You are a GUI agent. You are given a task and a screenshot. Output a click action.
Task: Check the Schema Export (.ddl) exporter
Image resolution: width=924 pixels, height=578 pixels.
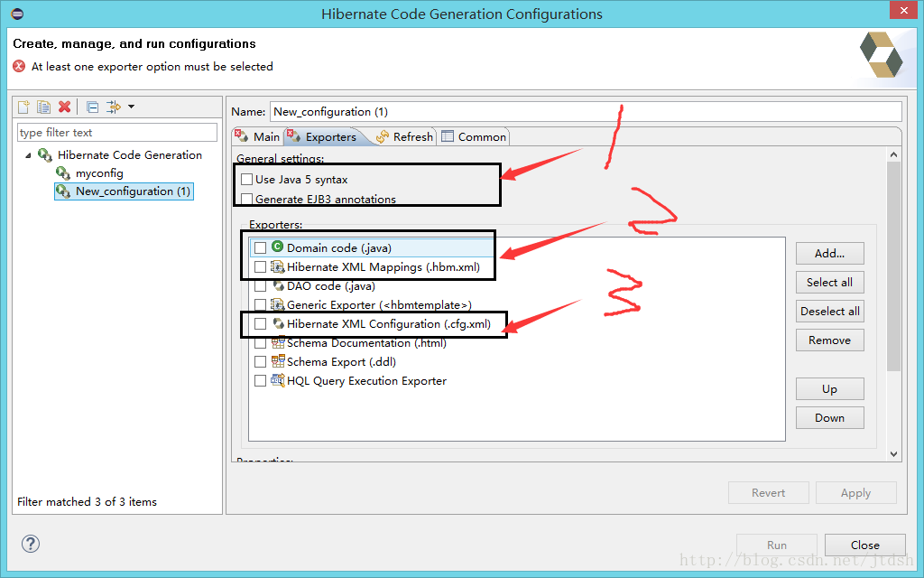[x=260, y=361]
